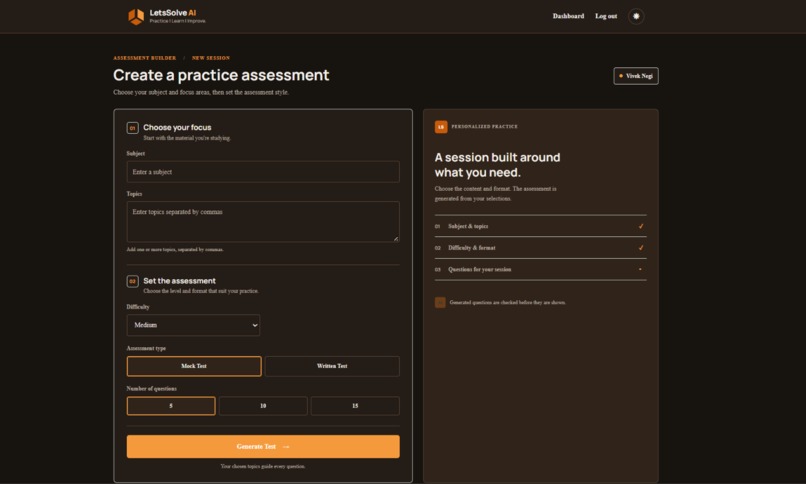Click the Create a practice assessment heading
The height and width of the screenshot is (484, 806).
(221, 75)
